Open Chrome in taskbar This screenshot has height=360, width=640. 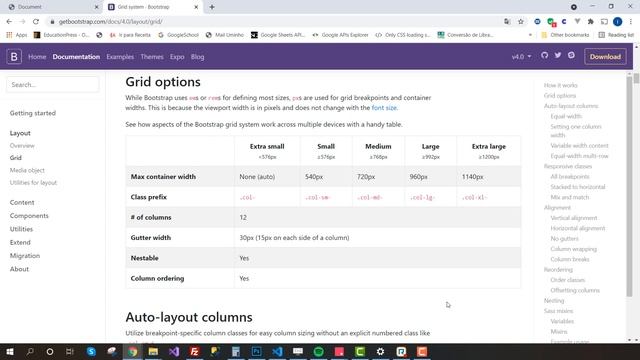click(133, 351)
